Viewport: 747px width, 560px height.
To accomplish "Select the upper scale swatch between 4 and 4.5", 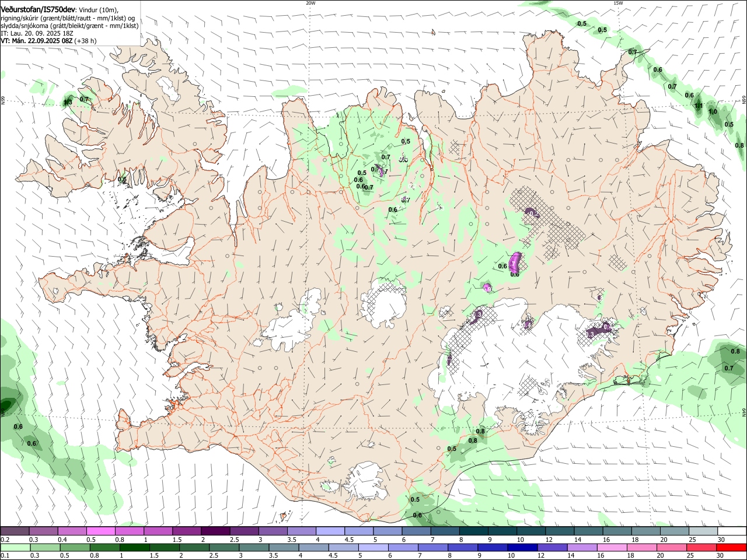I will click(x=330, y=531).
